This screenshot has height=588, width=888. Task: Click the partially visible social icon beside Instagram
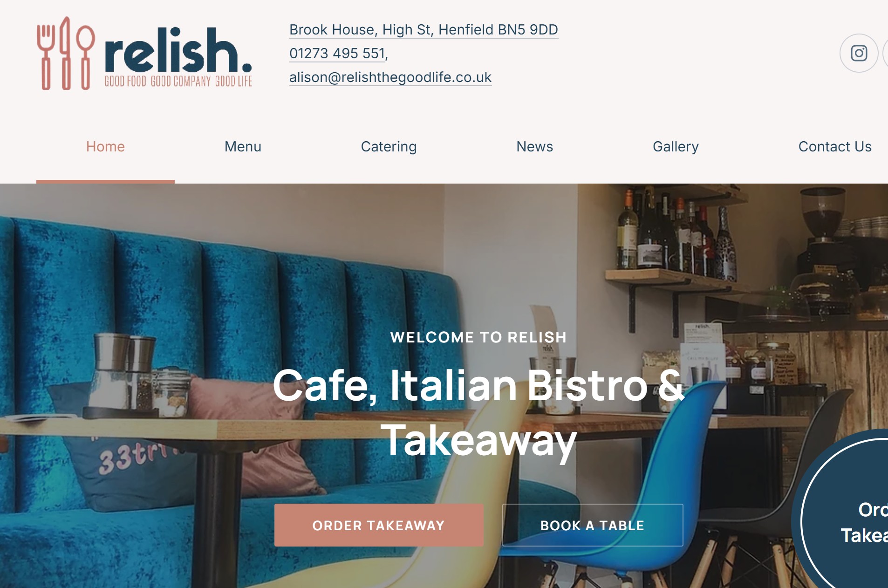click(x=885, y=53)
